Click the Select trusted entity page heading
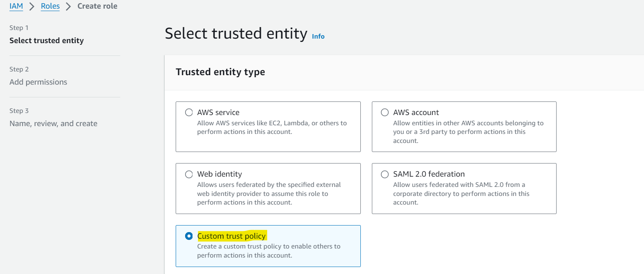644x274 pixels. click(x=236, y=33)
